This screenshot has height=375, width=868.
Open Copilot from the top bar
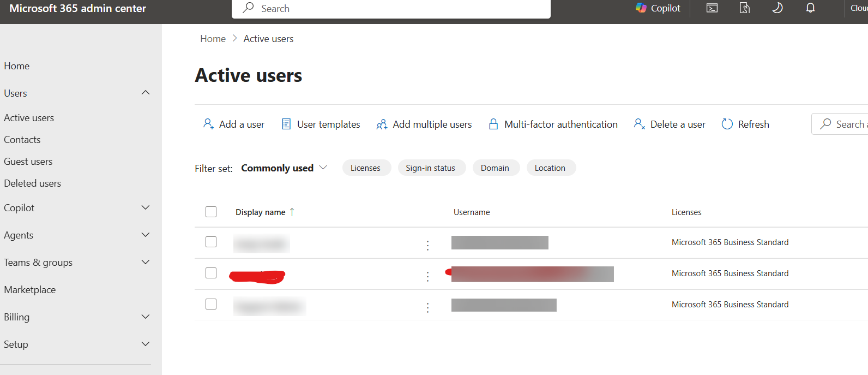pyautogui.click(x=658, y=8)
